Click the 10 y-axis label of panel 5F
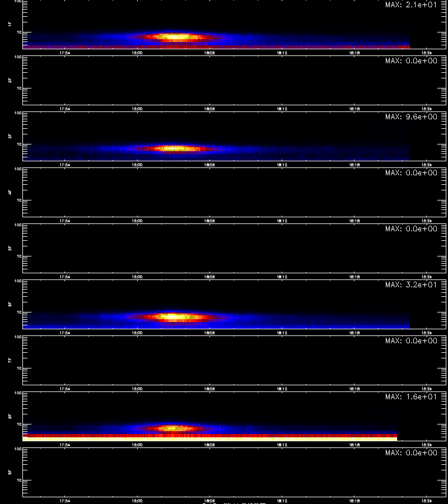This screenshot has width=448, height=504. click(x=19, y=256)
